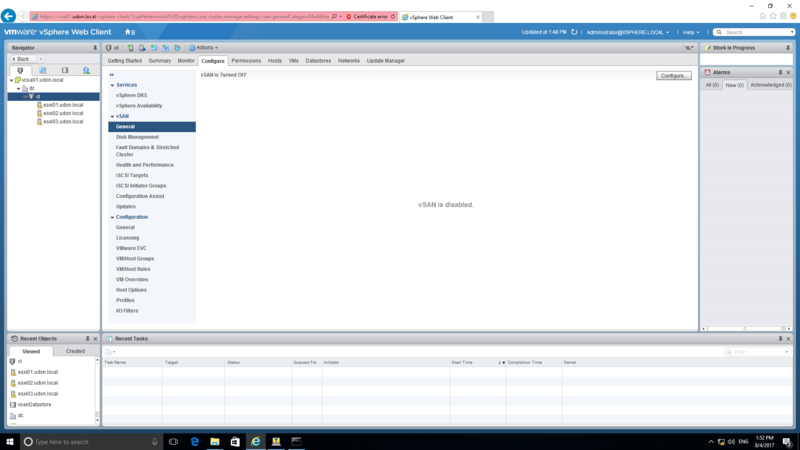Image resolution: width=800 pixels, height=450 pixels.
Task: Click the New vApp toolbar icon
Action: click(166, 48)
